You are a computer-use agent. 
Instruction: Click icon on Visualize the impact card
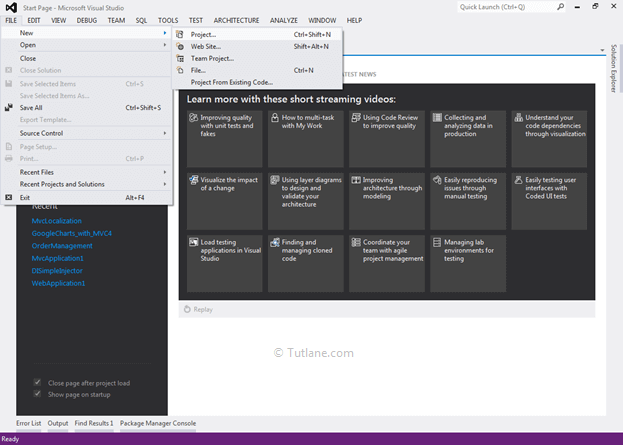click(x=193, y=180)
